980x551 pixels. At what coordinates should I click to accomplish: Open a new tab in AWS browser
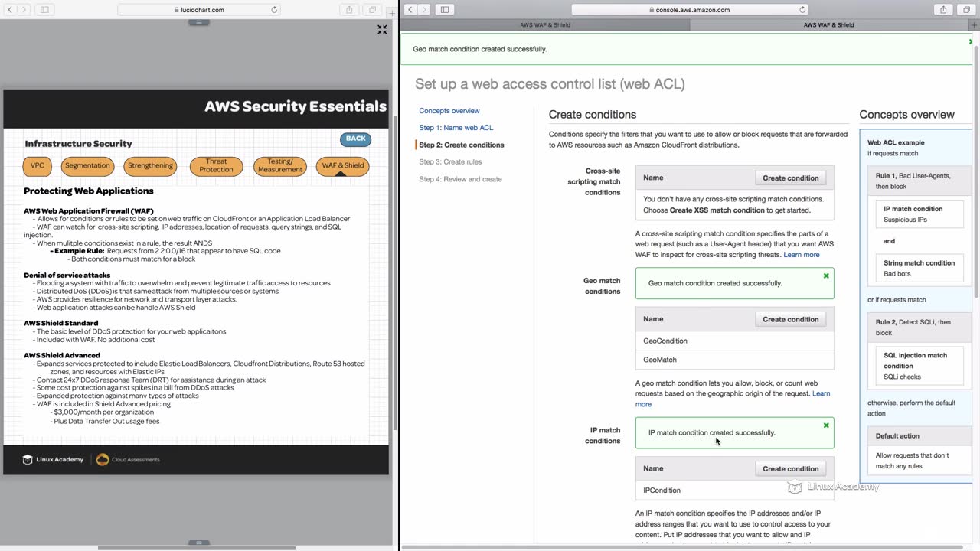click(x=974, y=24)
